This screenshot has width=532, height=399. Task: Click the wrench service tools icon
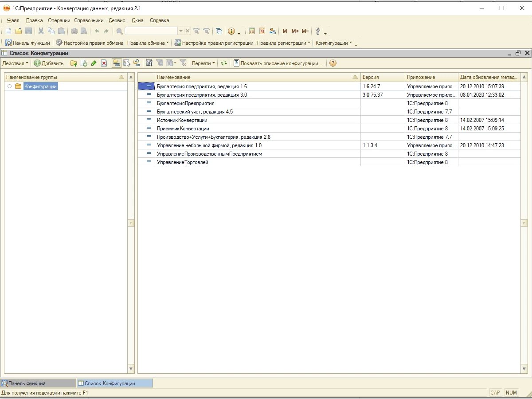317,31
